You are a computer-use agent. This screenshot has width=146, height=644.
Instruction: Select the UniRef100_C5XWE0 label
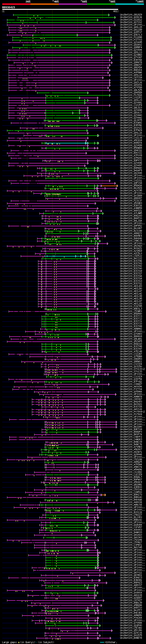coord(131,311)
